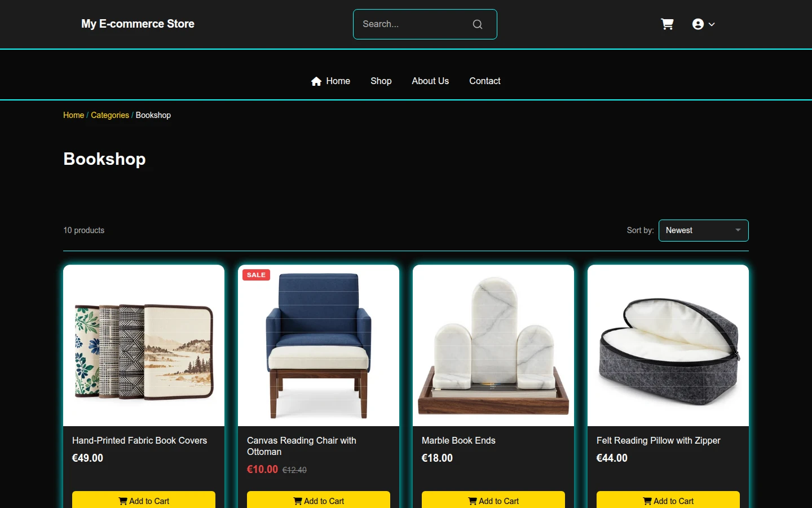Add Canvas Reading Chair with Ottoman to cart

319,500
